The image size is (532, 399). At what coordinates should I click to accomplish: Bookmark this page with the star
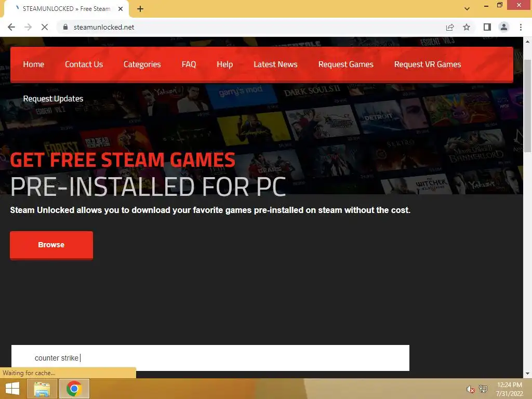(x=467, y=27)
